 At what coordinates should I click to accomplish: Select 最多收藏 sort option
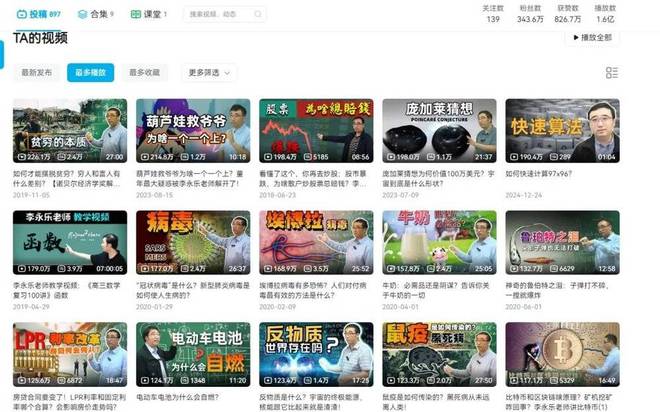[144, 73]
